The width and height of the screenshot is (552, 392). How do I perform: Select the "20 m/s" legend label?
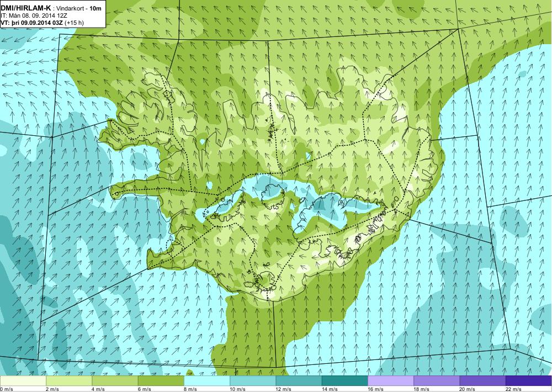[468, 389]
